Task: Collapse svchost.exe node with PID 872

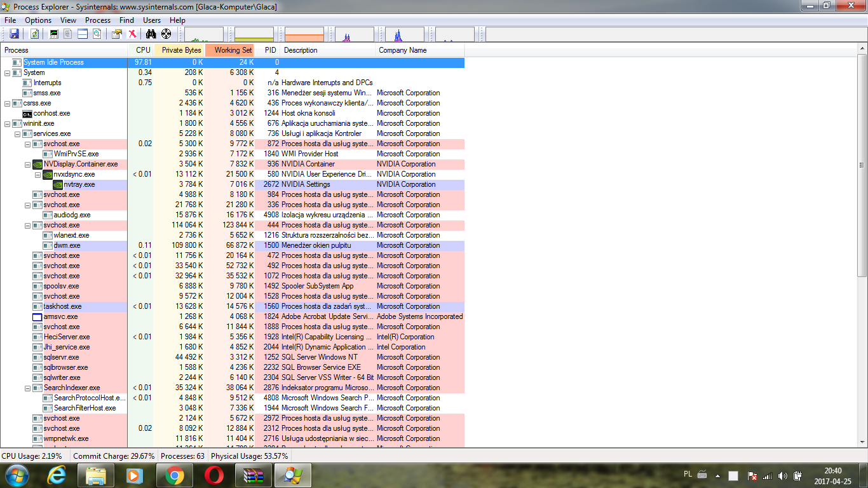Action: click(27, 144)
